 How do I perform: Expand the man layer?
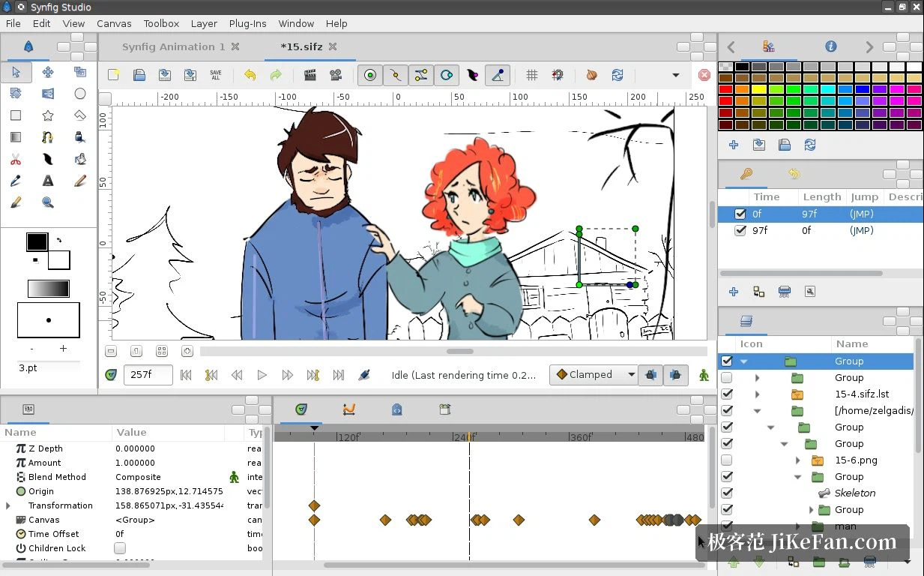point(797,526)
